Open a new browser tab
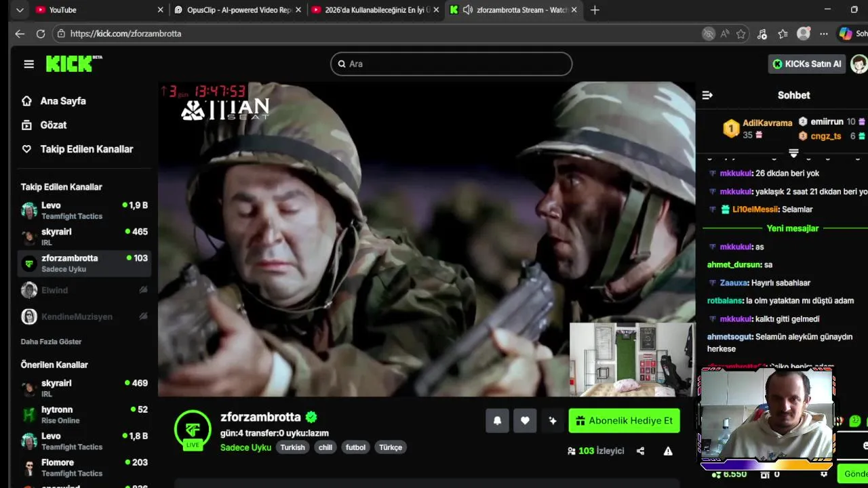 pyautogui.click(x=595, y=9)
